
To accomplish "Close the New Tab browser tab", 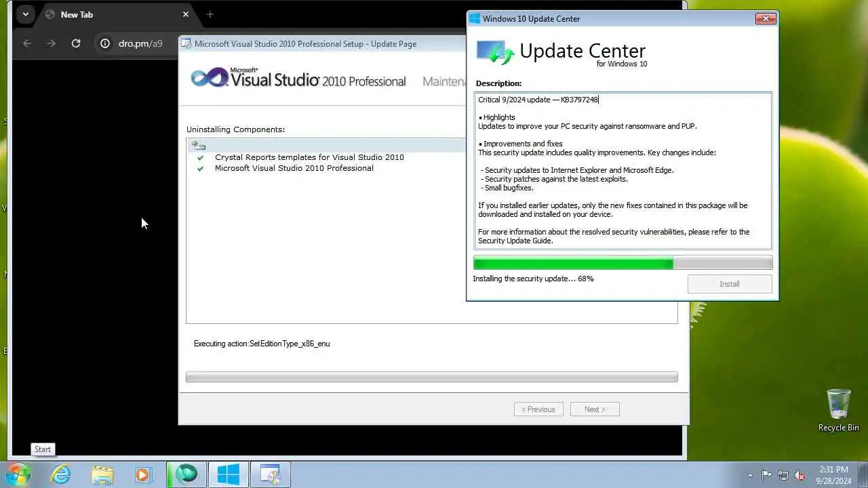I will coord(186,14).
